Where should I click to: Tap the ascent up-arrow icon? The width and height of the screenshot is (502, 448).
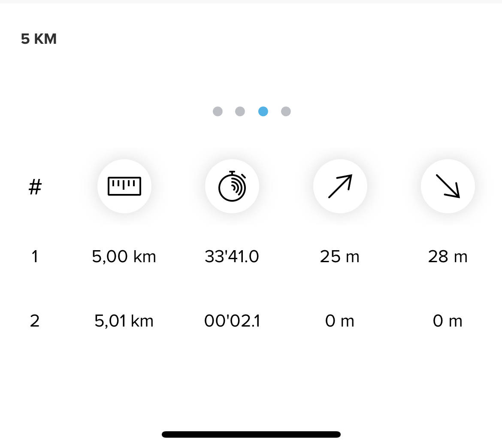pyautogui.click(x=340, y=186)
